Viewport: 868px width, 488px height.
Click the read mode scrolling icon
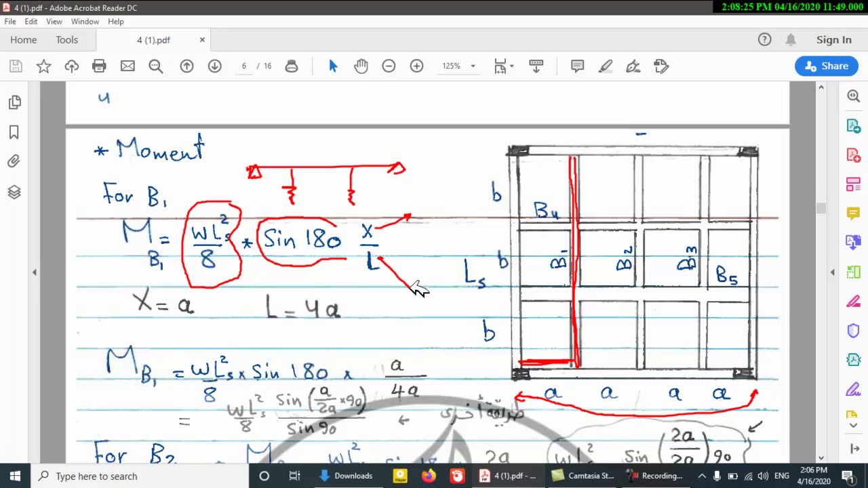(x=536, y=66)
